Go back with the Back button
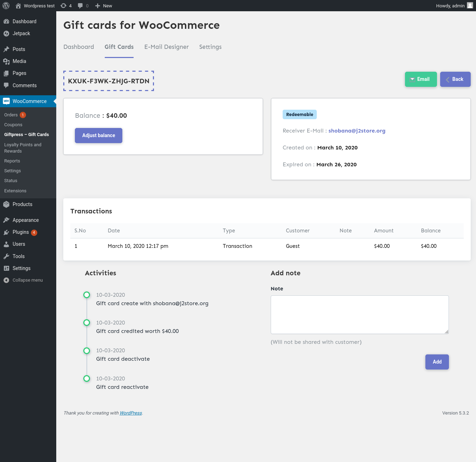The height and width of the screenshot is (462, 476). coord(455,79)
